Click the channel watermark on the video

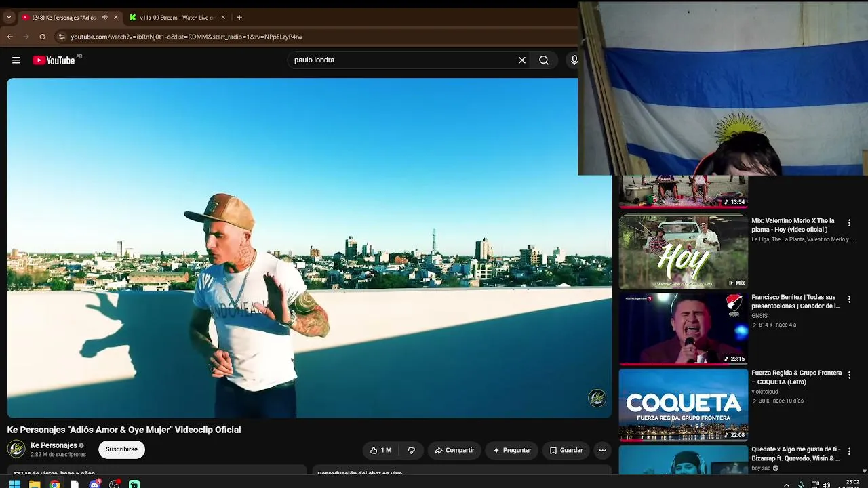[x=597, y=398]
